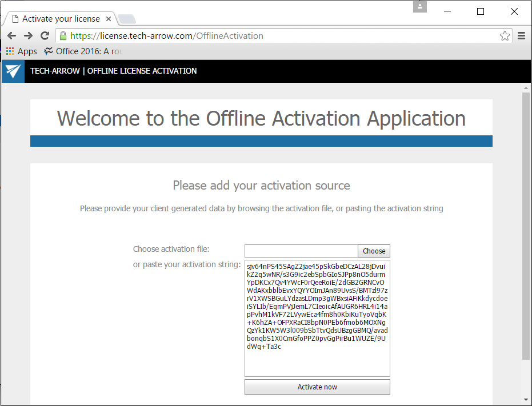Open the Chrome menu with the hamburger icon
This screenshot has width=532, height=406.
point(521,35)
